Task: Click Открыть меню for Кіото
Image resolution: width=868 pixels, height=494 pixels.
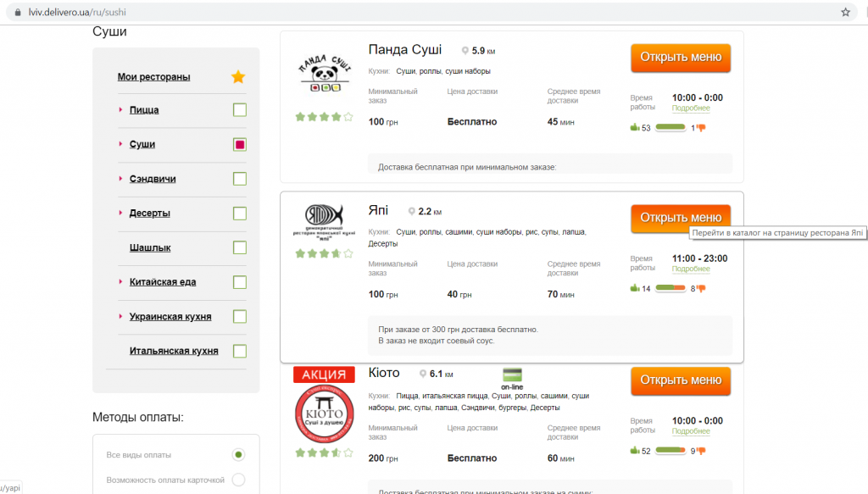Action: (681, 380)
